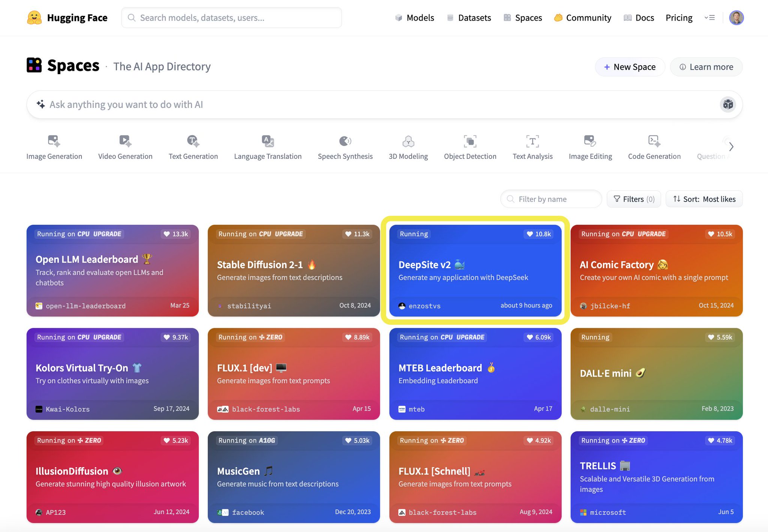This screenshot has width=768, height=532.
Task: Select the Language Translation category icon
Action: [268, 141]
